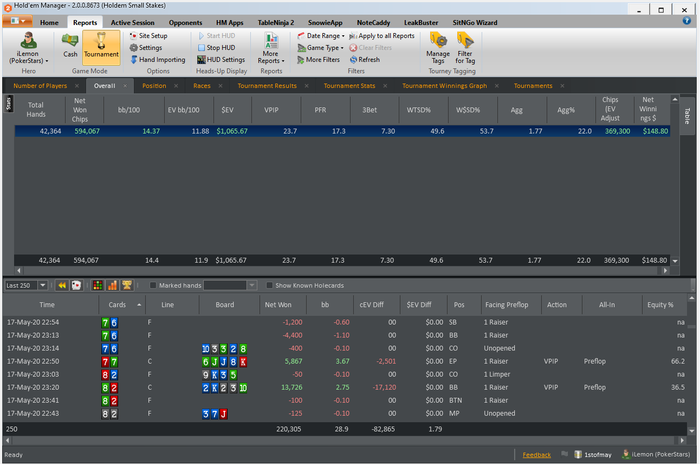The height and width of the screenshot is (464, 700).
Task: Select the 17-May-20 22:50 hand row
Action: (344, 361)
